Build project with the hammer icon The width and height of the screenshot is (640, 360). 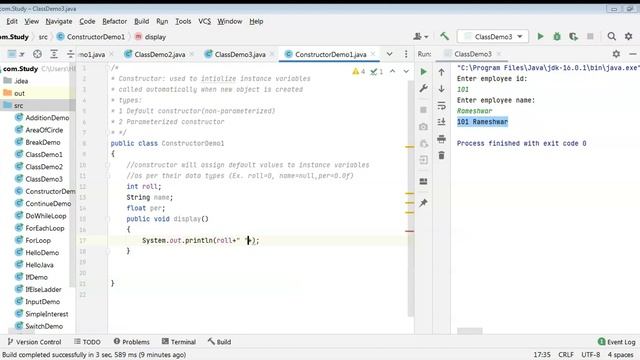444,37
